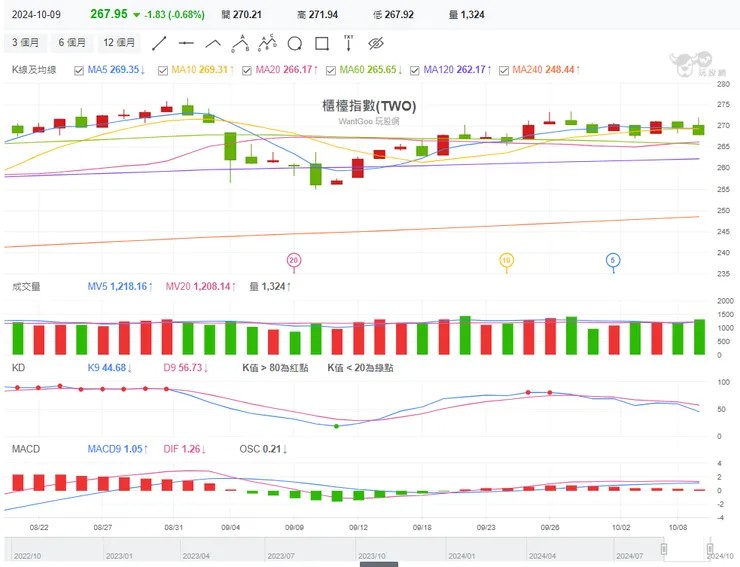Viewport: 740px width, 567px height.
Task: Click the K9 44.68 indicator value
Action: click(109, 368)
